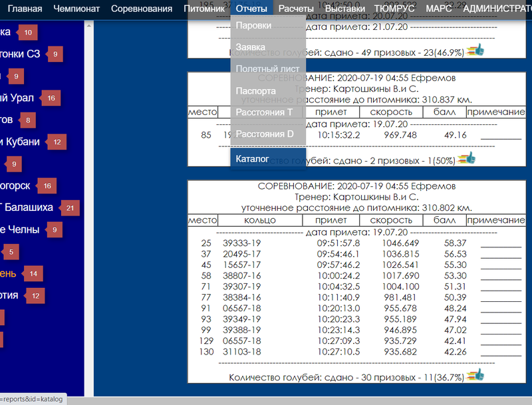Click ring number 39333-19
Image resolution: width=532 pixels, height=405 pixels.
[x=241, y=243]
